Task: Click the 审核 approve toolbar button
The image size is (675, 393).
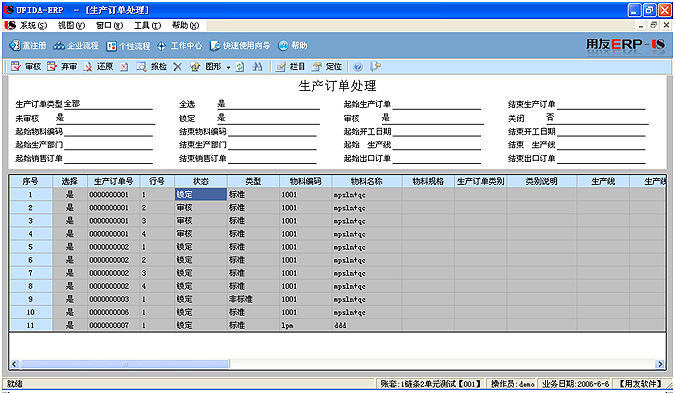Action: (x=26, y=67)
